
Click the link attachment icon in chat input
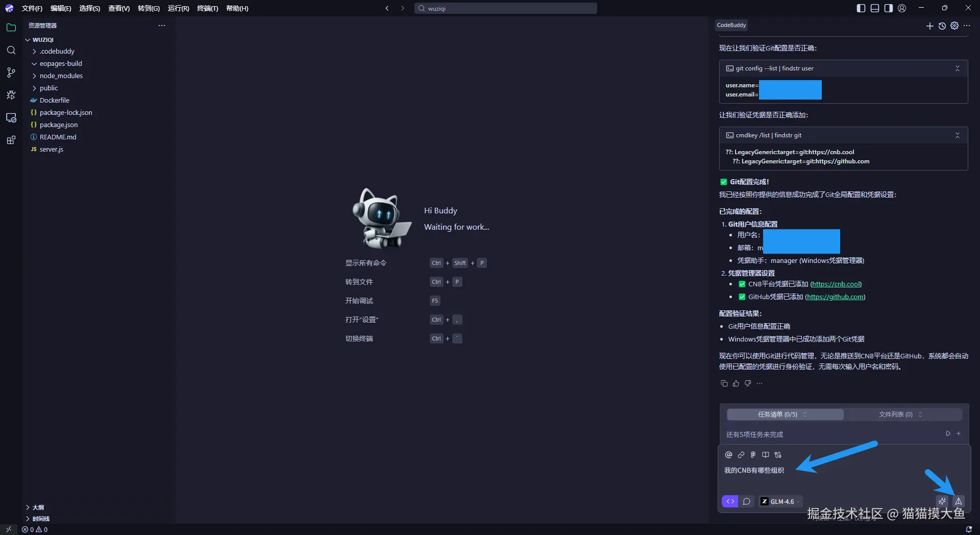point(741,455)
